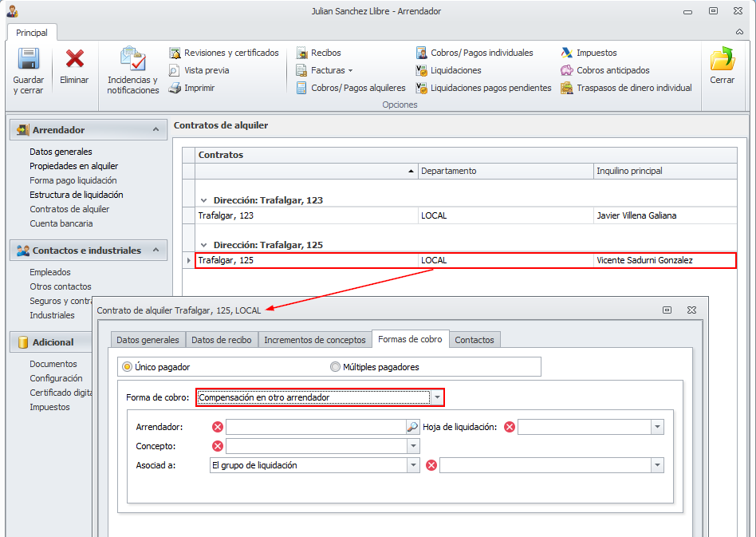
Task: Open the Hoja de liquidación dropdown
Action: coord(658,427)
